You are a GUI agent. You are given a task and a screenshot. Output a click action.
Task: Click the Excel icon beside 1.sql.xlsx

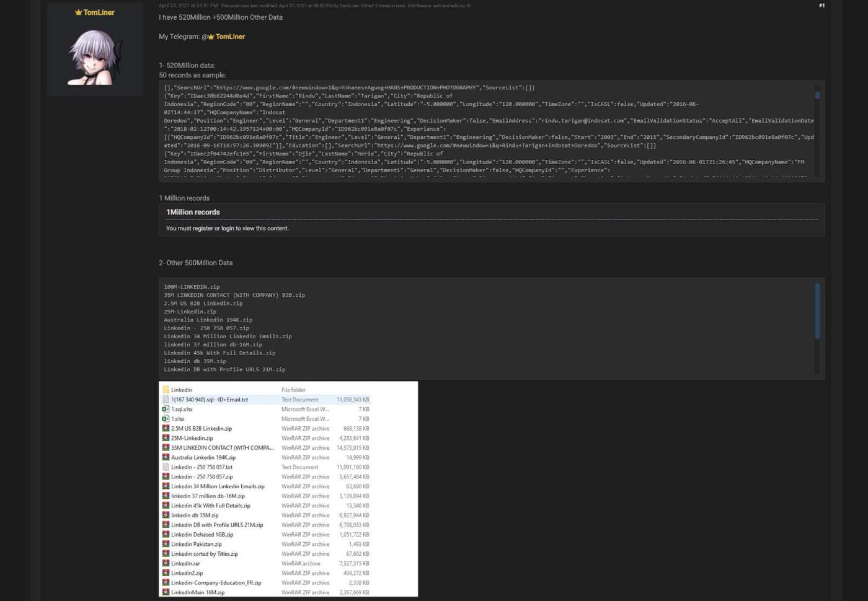(166, 409)
